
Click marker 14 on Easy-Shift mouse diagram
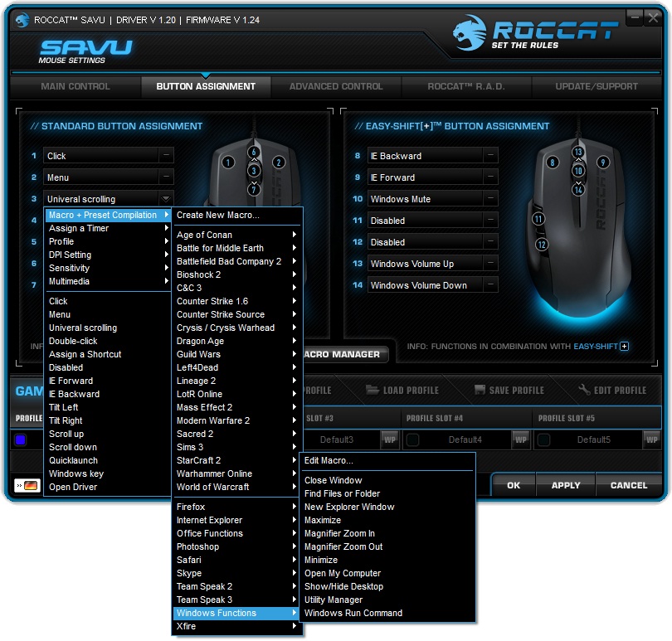pos(578,189)
